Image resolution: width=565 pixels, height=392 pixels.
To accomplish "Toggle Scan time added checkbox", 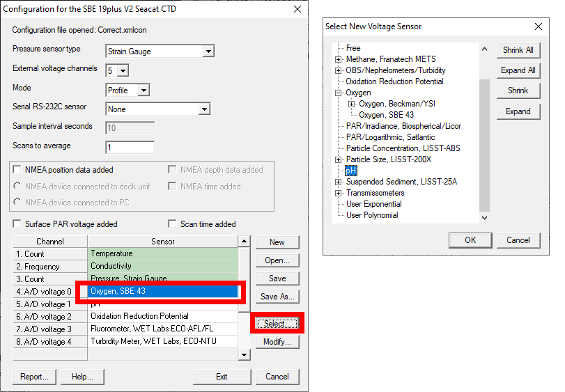I will pyautogui.click(x=173, y=224).
